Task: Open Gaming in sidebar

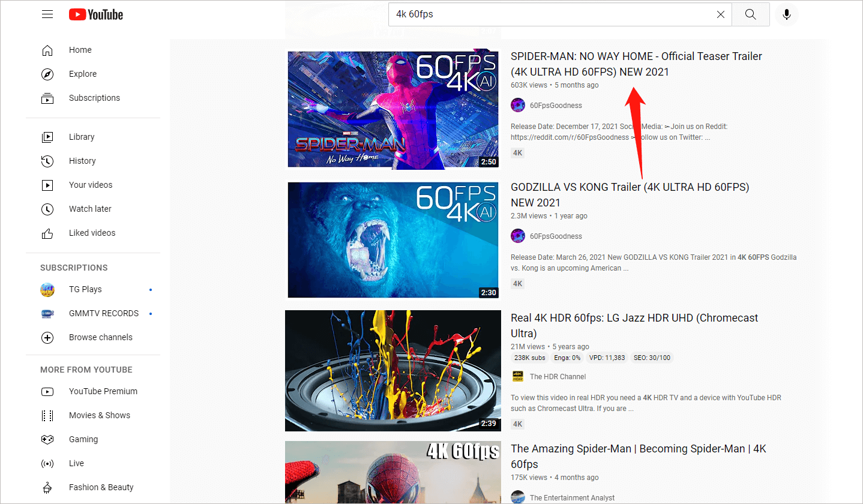Action: point(83,439)
